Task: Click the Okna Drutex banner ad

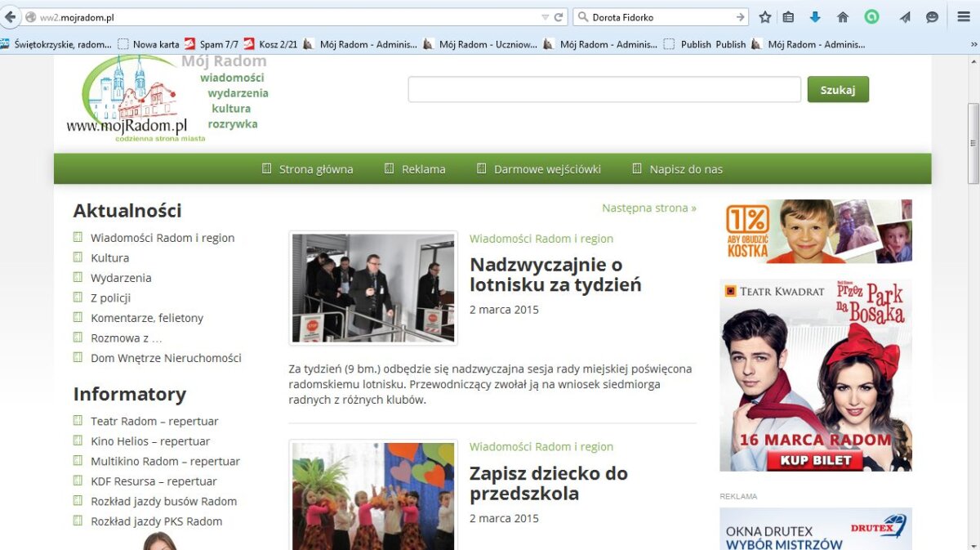Action: point(816,529)
